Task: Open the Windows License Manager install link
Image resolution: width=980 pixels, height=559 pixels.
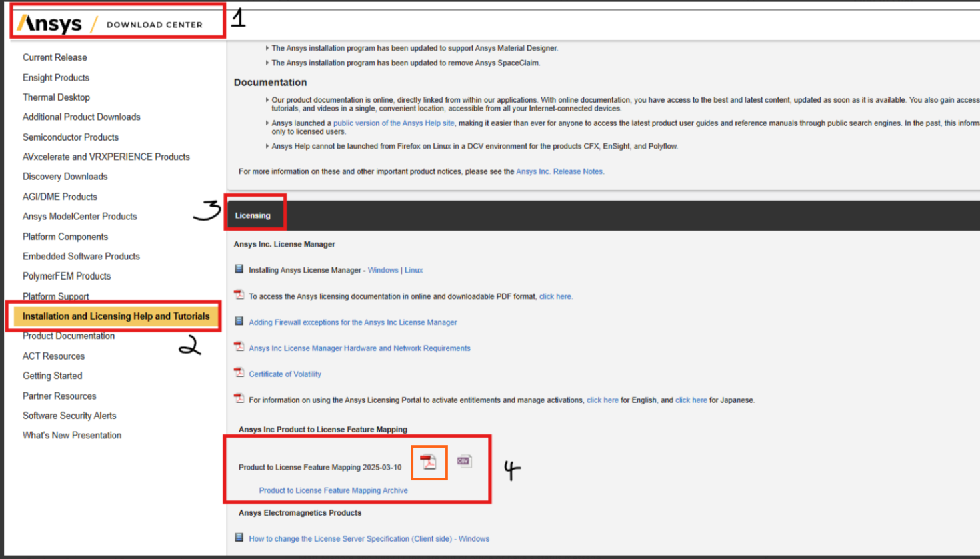Action: coord(383,270)
